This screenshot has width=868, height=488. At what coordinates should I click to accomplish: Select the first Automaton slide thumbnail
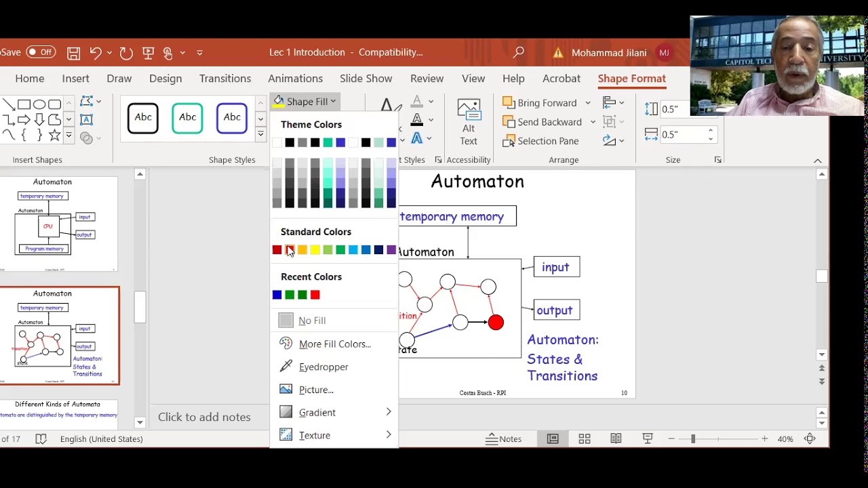coord(59,224)
